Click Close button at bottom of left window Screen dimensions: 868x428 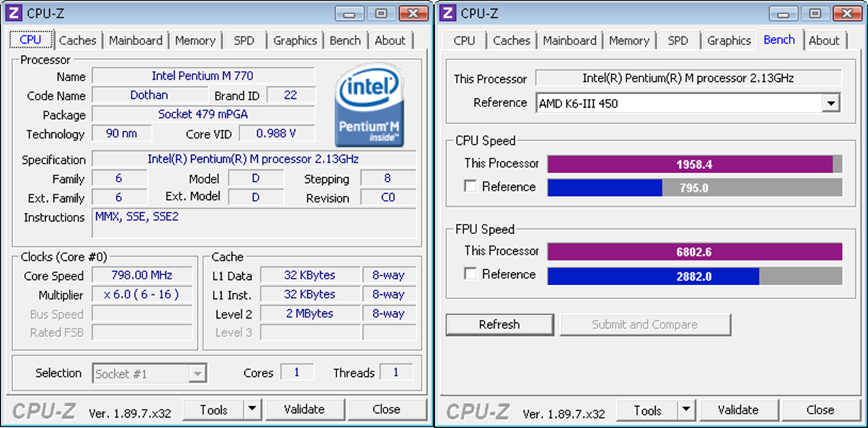point(386,410)
